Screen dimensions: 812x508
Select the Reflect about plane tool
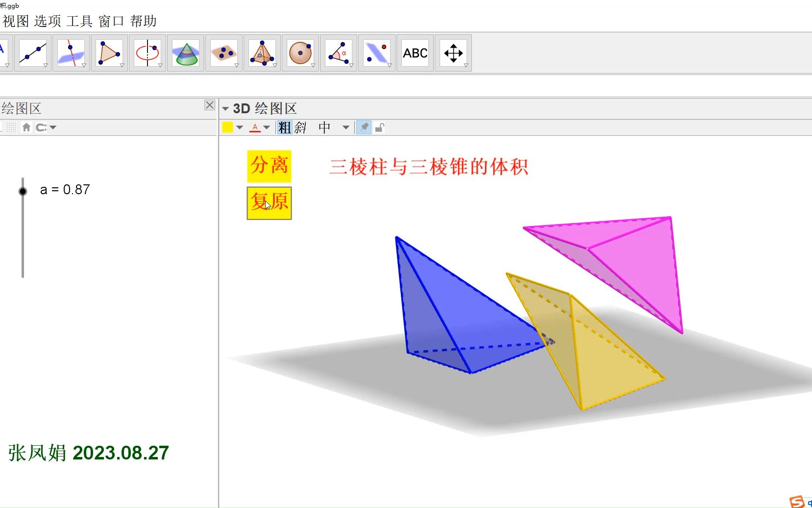point(377,52)
